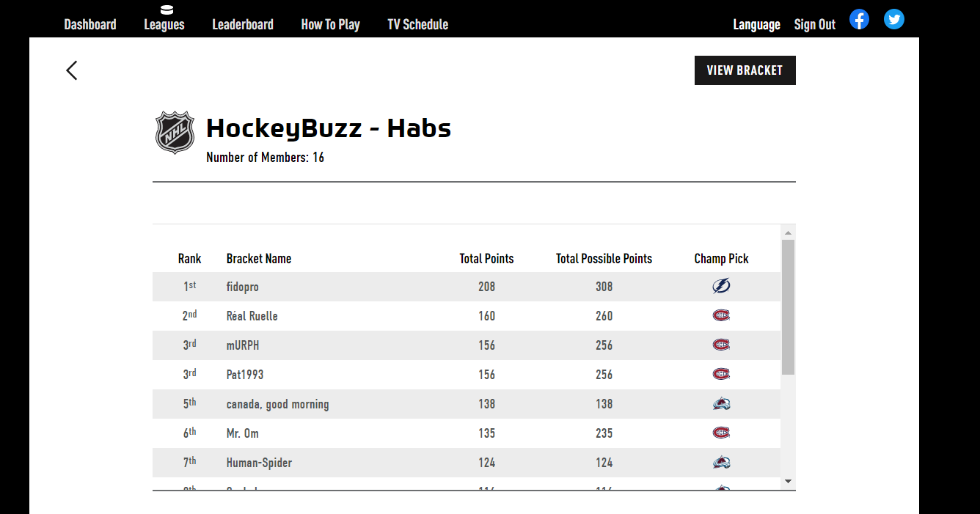980x514 pixels.
Task: Click fidopro's Tampa Bay Lightning champ pick logo
Action: click(721, 287)
